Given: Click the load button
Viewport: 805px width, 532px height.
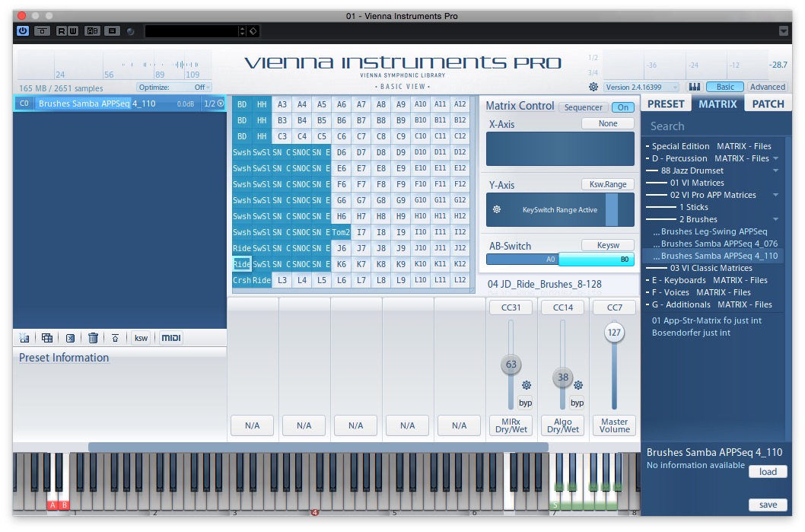Looking at the screenshot, I should (x=768, y=471).
